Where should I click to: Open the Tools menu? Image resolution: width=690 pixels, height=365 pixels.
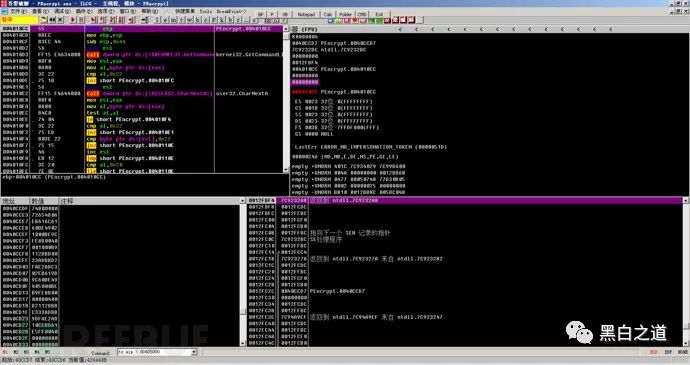click(206, 11)
